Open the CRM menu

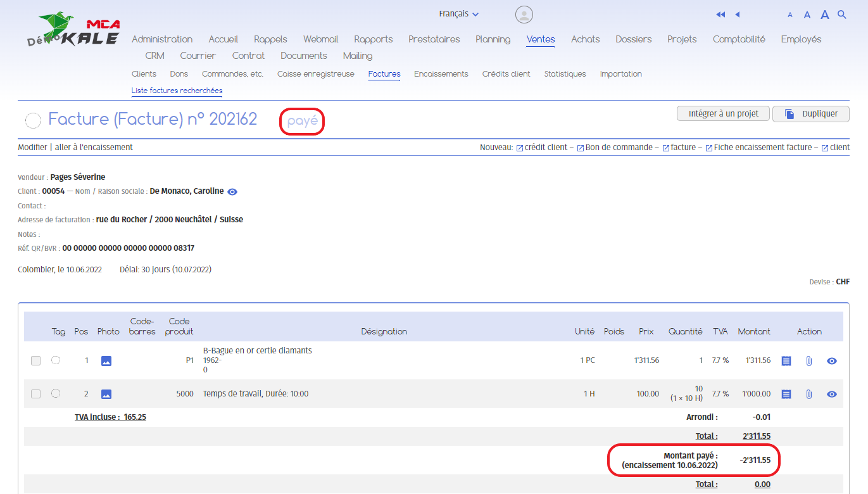pyautogui.click(x=154, y=56)
